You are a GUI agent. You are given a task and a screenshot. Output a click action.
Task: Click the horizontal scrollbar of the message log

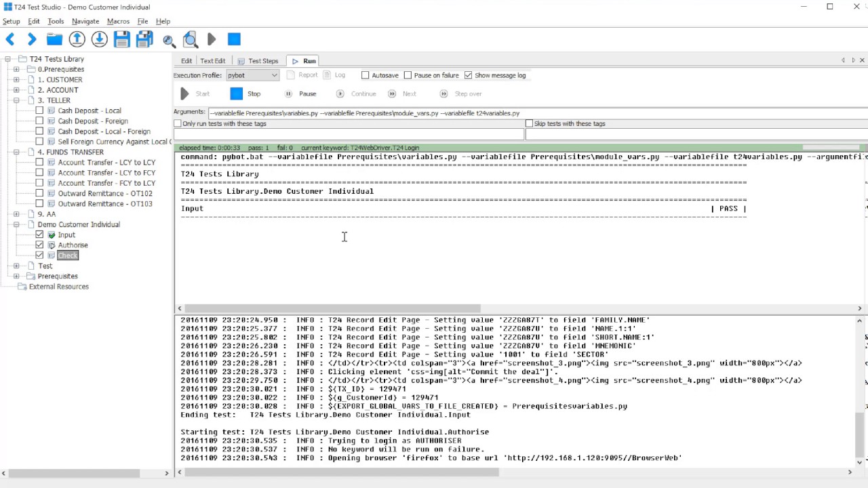342,472
